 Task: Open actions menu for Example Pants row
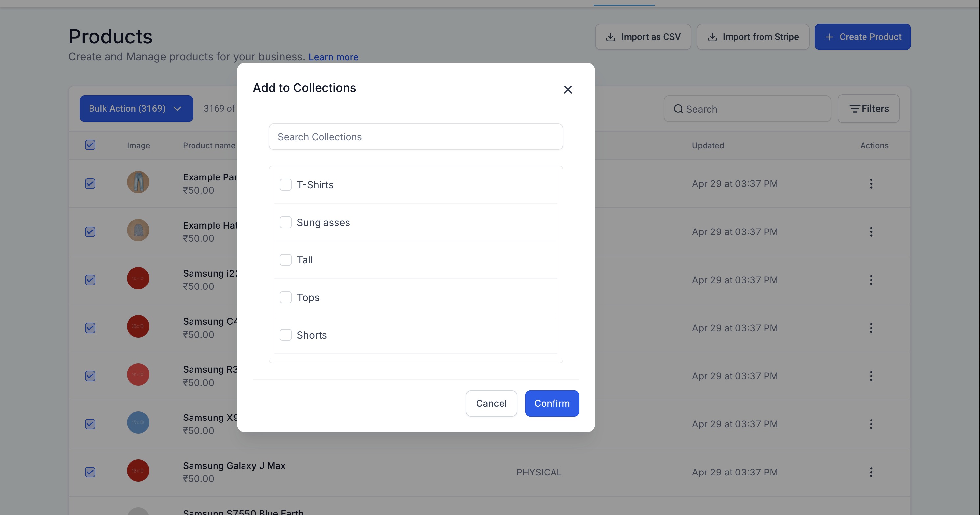(871, 184)
